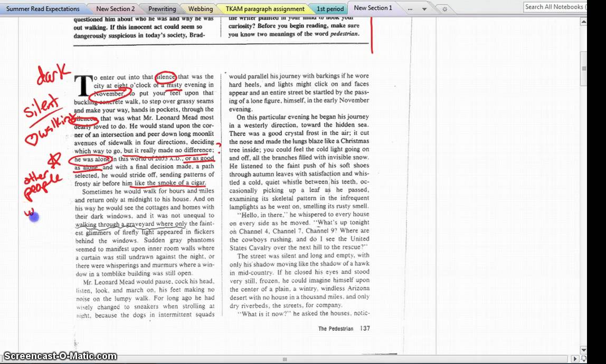The image size is (606, 364).
Task: Focus the Search All Notebooks box
Action: pyautogui.click(x=555, y=7)
